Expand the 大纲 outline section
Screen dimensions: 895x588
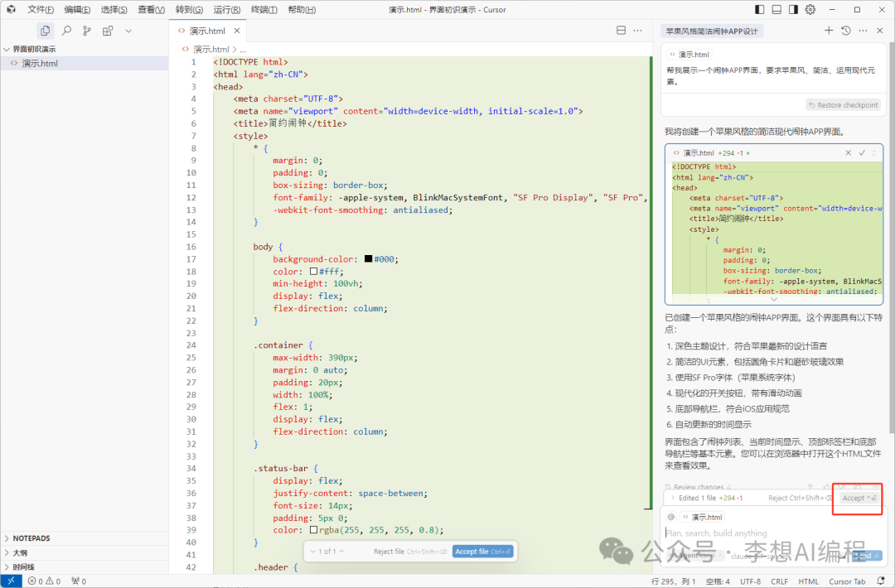pos(19,552)
